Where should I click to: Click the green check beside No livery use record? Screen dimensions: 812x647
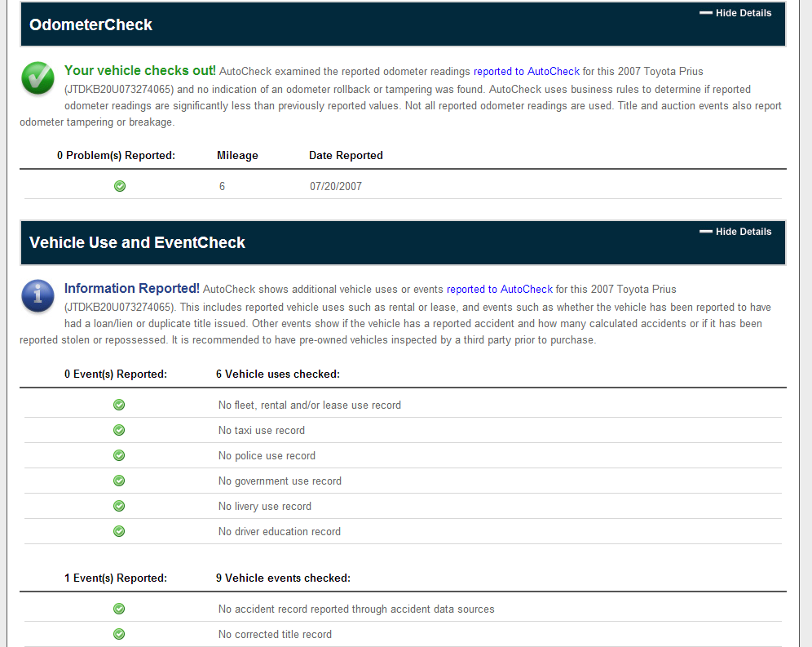click(119, 506)
